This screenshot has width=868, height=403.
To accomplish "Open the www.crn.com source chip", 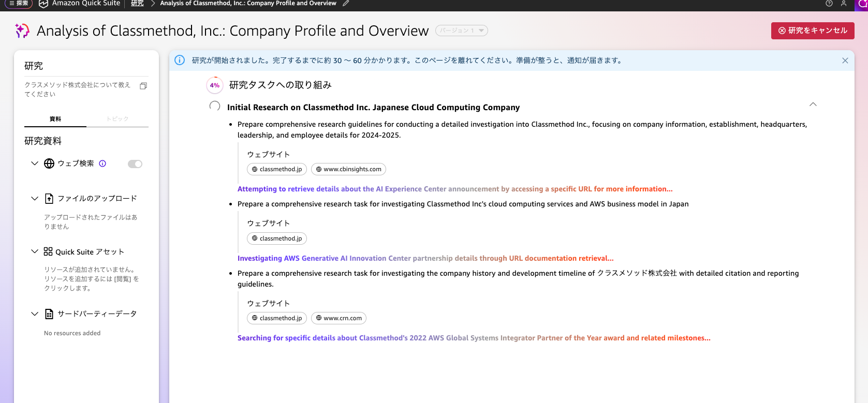I will pyautogui.click(x=339, y=318).
